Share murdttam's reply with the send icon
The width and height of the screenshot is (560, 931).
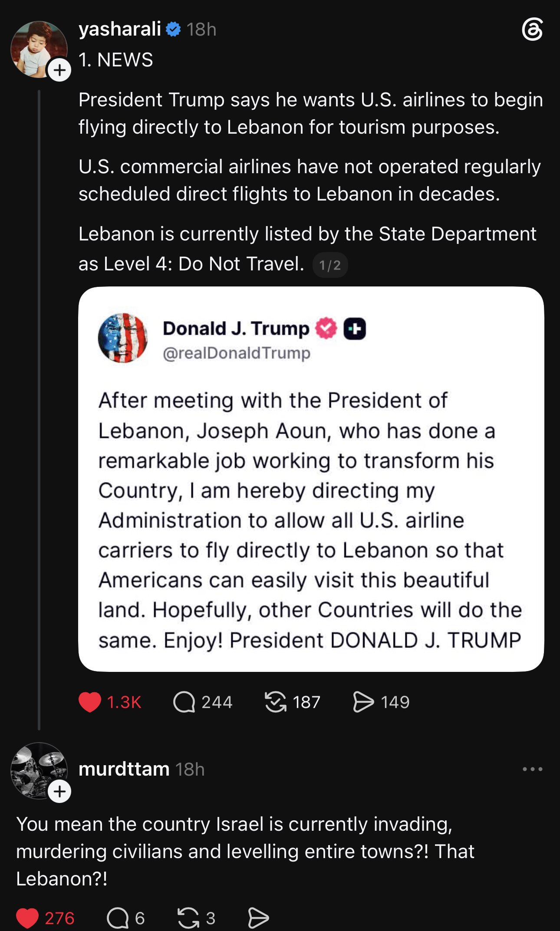point(258,918)
